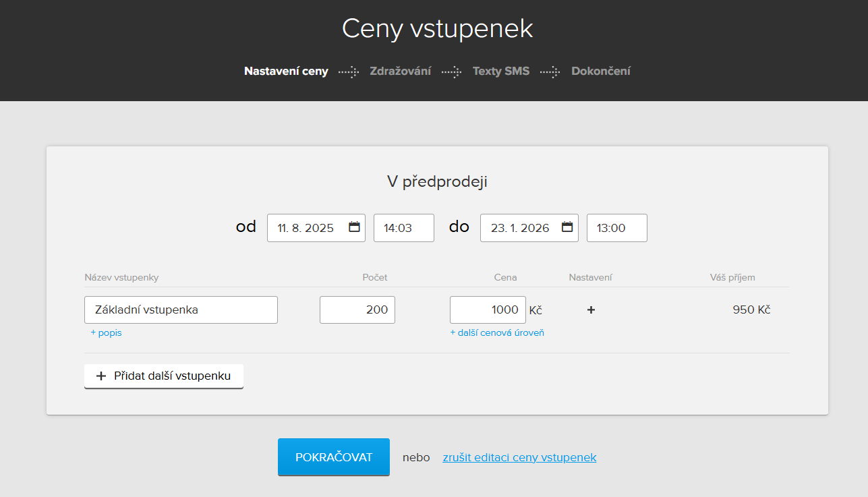Select the Nastavení ceny step
This screenshot has width=868, height=497.
(286, 71)
